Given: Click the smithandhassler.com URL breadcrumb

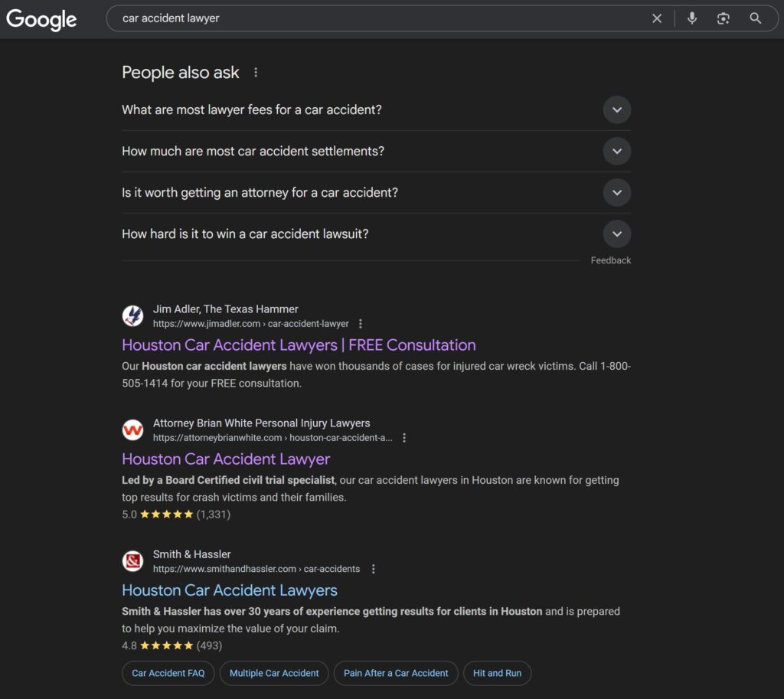Looking at the screenshot, I should coord(256,569).
